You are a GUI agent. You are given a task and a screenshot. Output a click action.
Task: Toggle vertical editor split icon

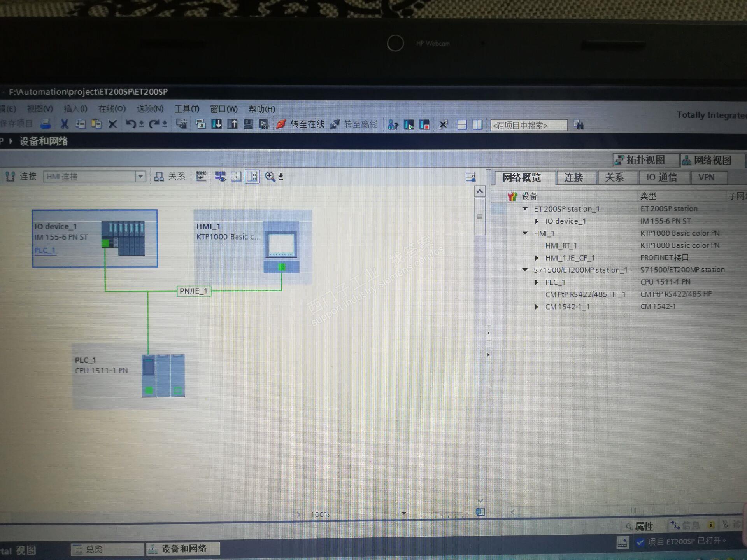tap(477, 125)
